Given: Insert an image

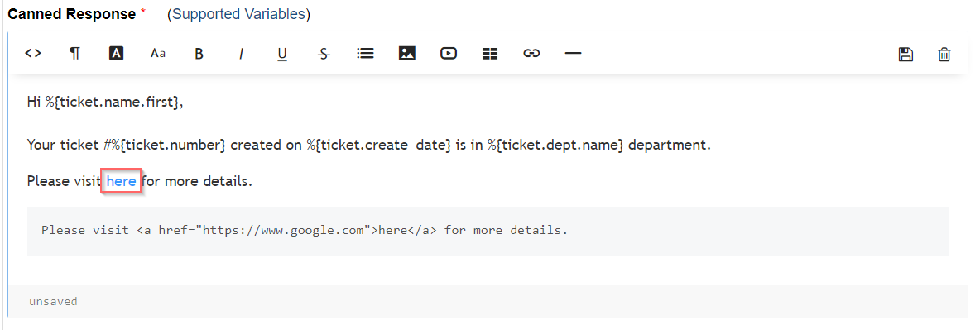Looking at the screenshot, I should pos(407,54).
